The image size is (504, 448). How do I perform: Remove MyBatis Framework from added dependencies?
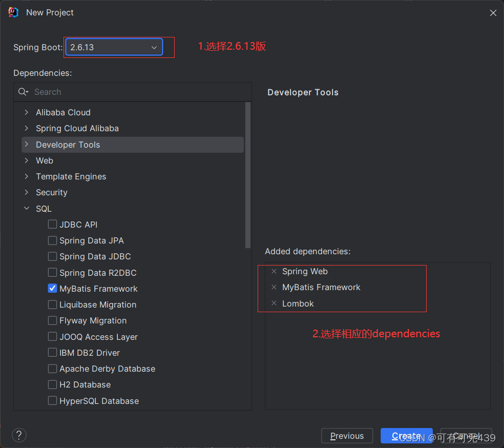coord(274,287)
